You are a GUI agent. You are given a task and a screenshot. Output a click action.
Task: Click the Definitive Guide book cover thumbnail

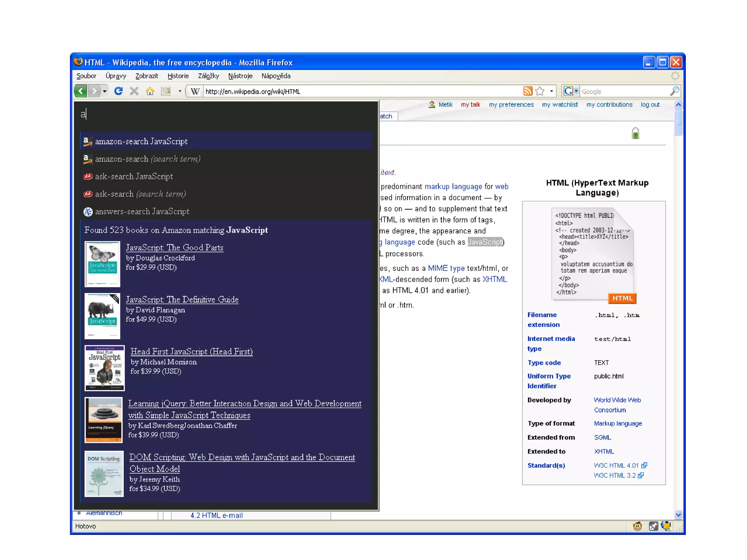click(102, 316)
